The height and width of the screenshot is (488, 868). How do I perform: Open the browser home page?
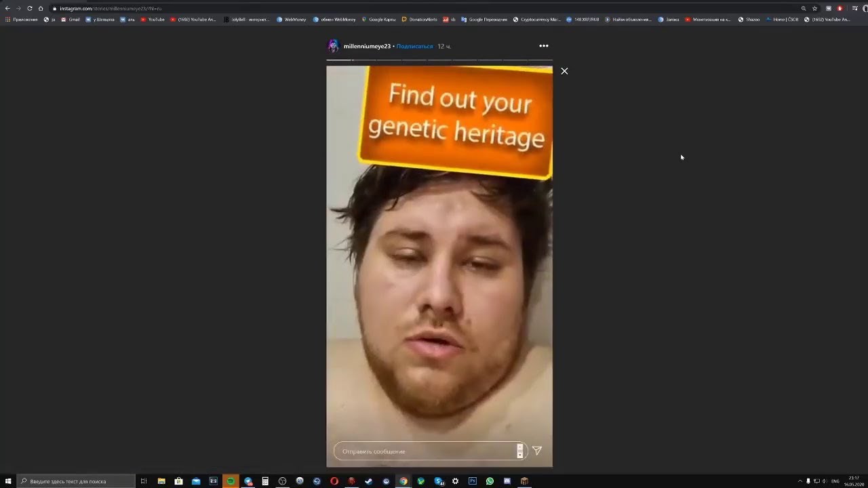(x=41, y=8)
